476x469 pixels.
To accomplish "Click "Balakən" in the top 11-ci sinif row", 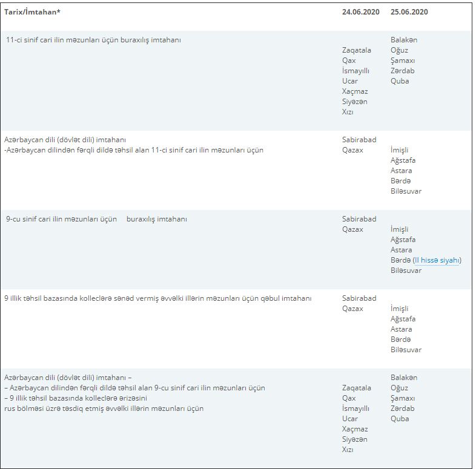I will coord(404,40).
